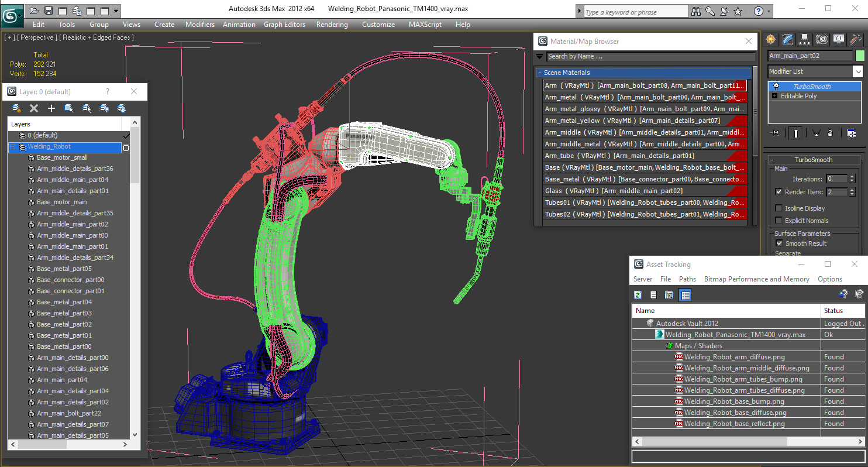868x467 pixels.
Task: Toggle TurboSmooth modifier lightbulb on/off
Action: tap(776, 86)
